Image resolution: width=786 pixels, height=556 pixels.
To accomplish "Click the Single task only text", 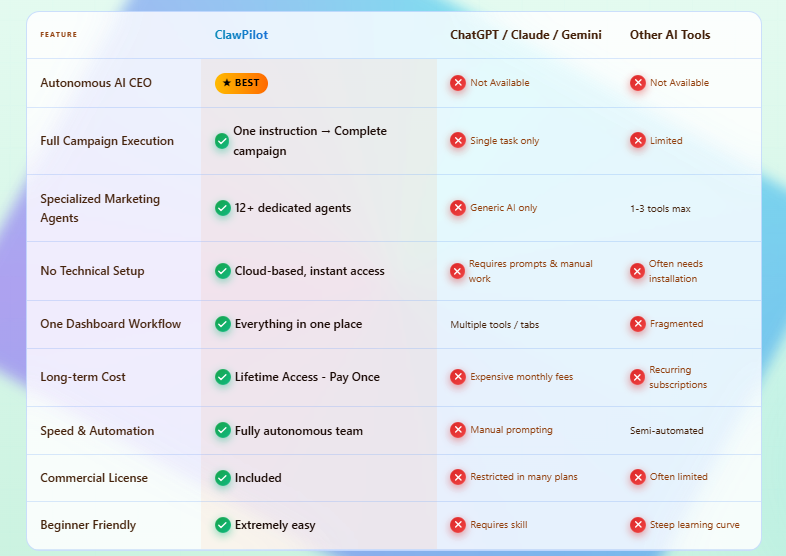I will point(504,141).
